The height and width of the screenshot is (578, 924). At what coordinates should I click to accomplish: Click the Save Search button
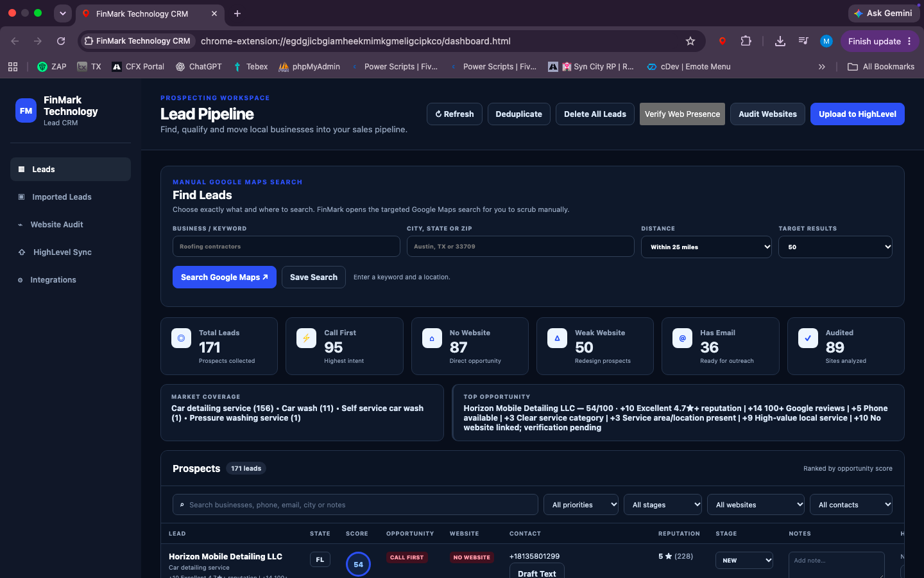point(314,277)
